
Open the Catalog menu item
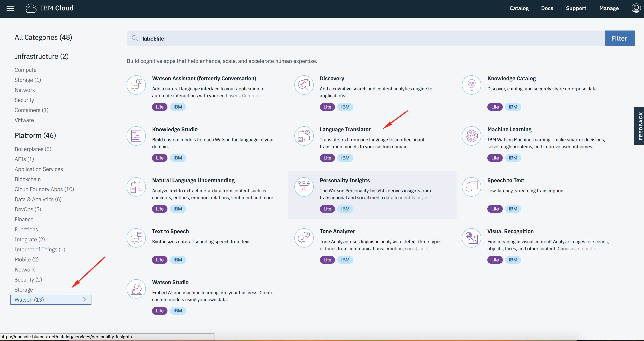519,8
